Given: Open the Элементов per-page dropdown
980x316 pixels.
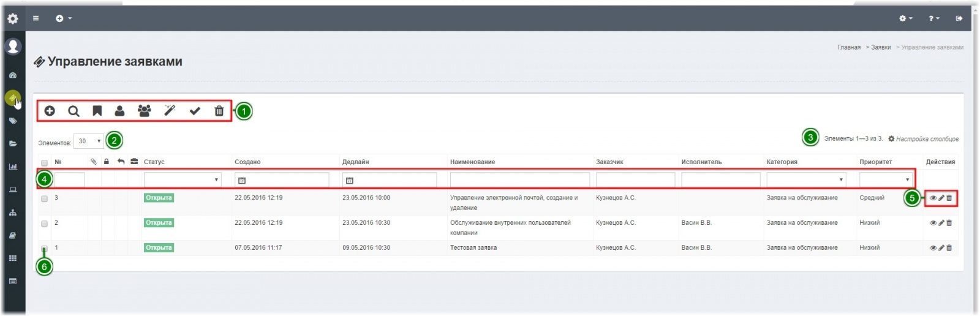Looking at the screenshot, I should (88, 141).
